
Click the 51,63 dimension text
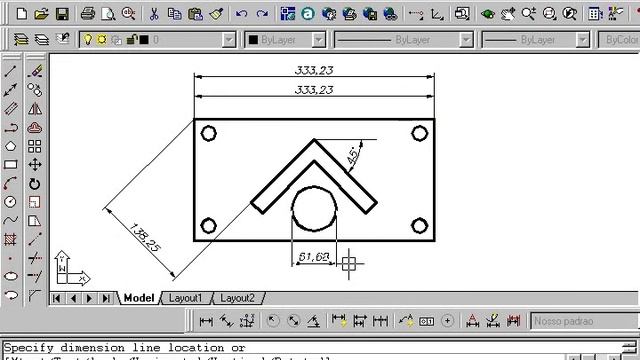point(313,257)
